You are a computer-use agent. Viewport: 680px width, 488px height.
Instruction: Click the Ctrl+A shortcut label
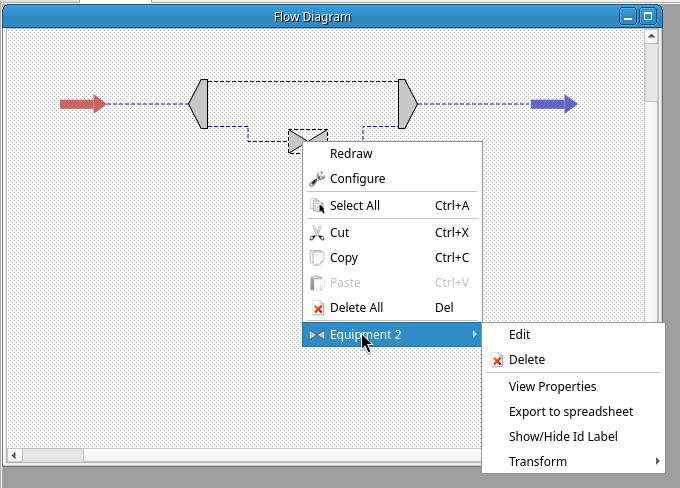tap(452, 206)
